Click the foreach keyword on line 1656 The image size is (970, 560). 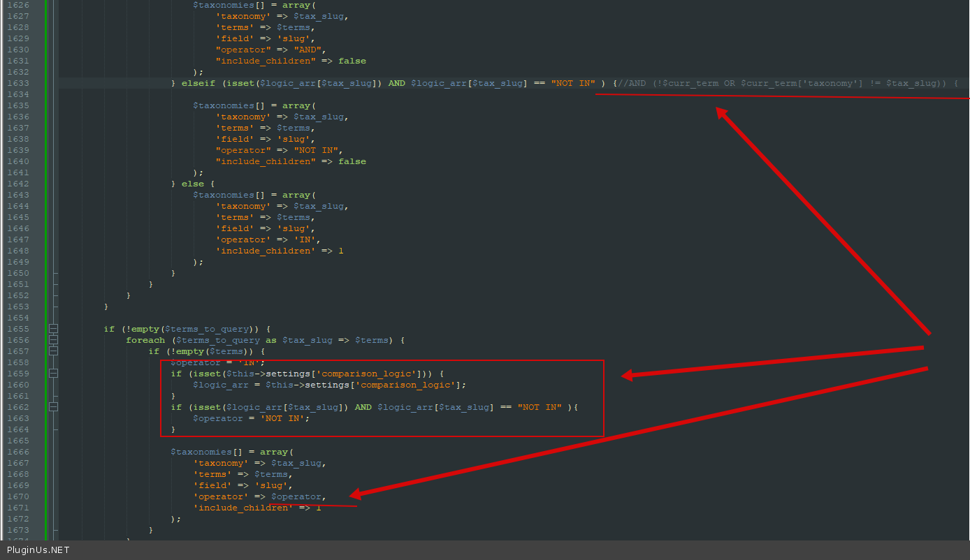point(145,340)
